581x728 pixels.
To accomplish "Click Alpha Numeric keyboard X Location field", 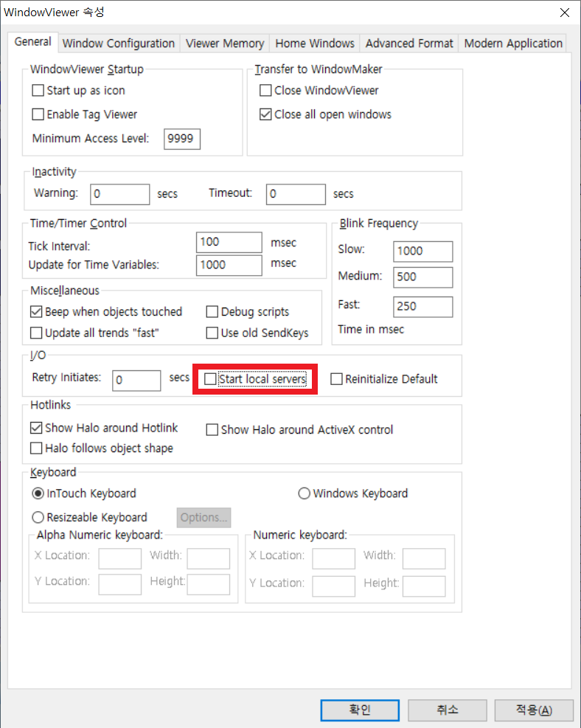I will [x=120, y=558].
